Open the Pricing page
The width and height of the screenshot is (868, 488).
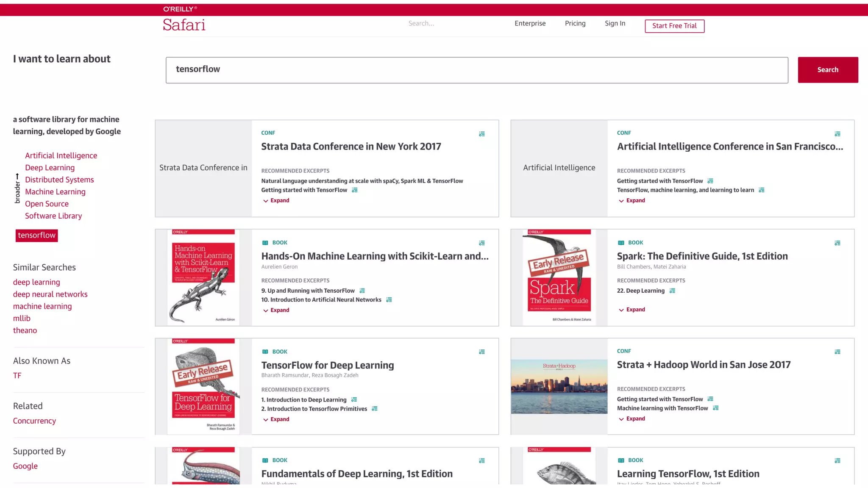[x=575, y=23]
